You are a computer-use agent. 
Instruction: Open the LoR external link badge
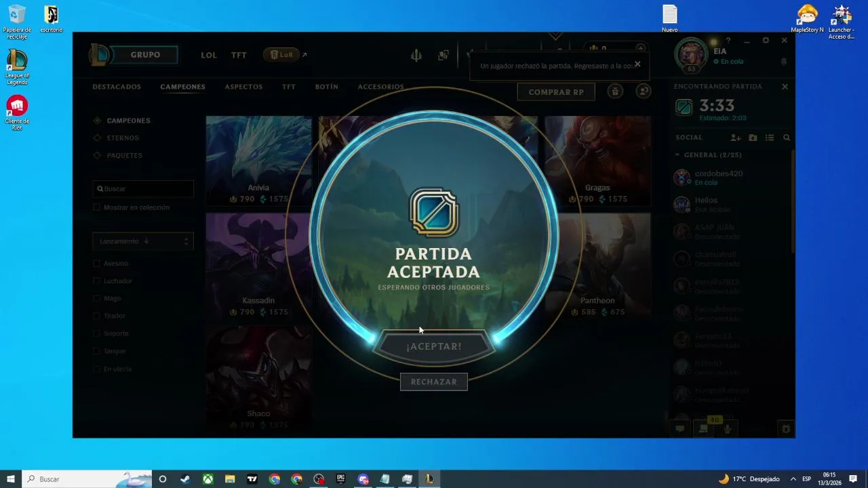pos(285,55)
